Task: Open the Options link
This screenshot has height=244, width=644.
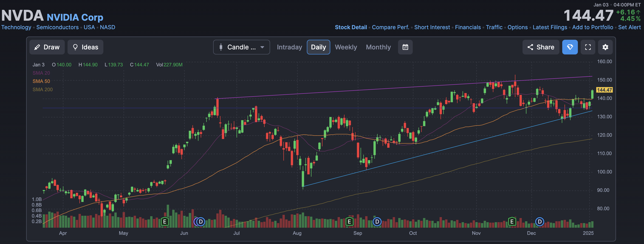Action: coord(517,27)
